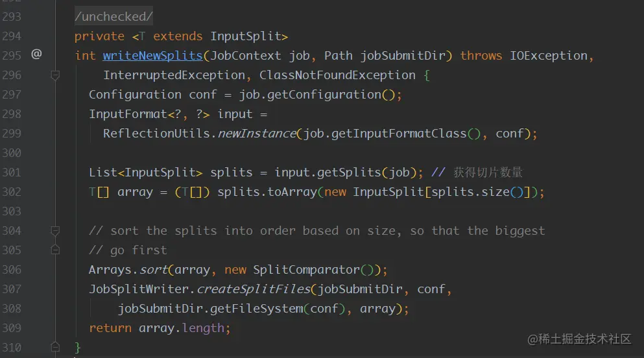Click the comment fold end marker at line 305

click(x=55, y=250)
